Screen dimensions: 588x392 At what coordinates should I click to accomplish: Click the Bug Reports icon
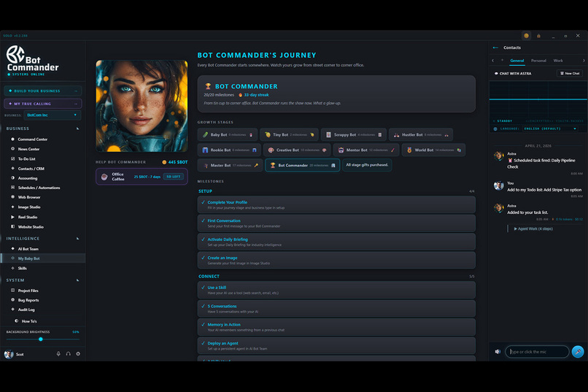[x=12, y=300]
